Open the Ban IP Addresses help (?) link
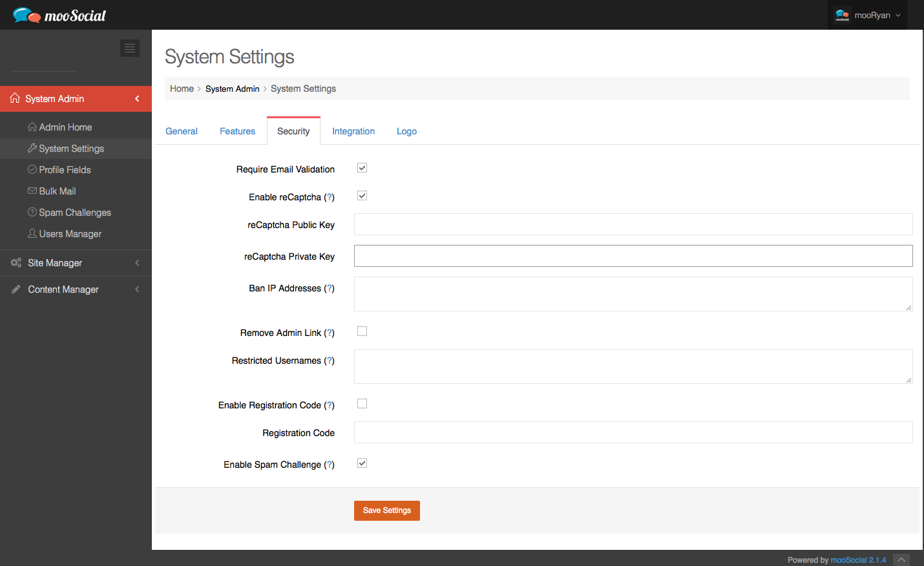The height and width of the screenshot is (566, 924). click(x=330, y=288)
